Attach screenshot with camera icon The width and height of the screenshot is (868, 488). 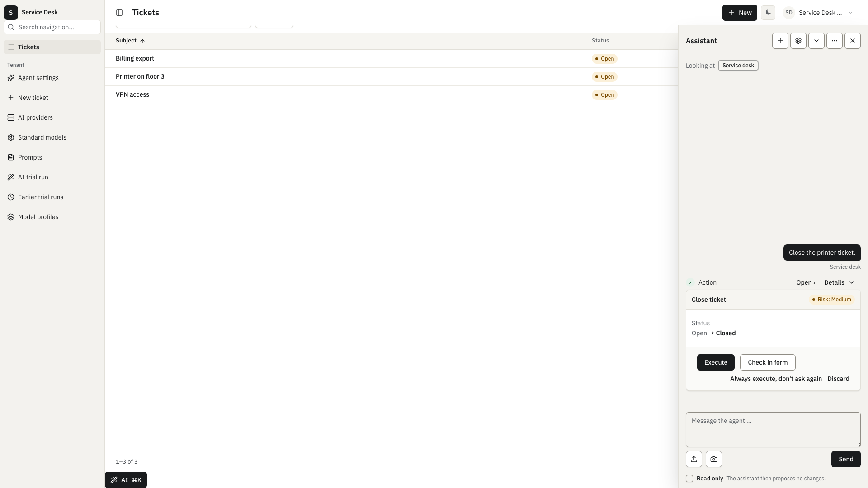coord(714,459)
